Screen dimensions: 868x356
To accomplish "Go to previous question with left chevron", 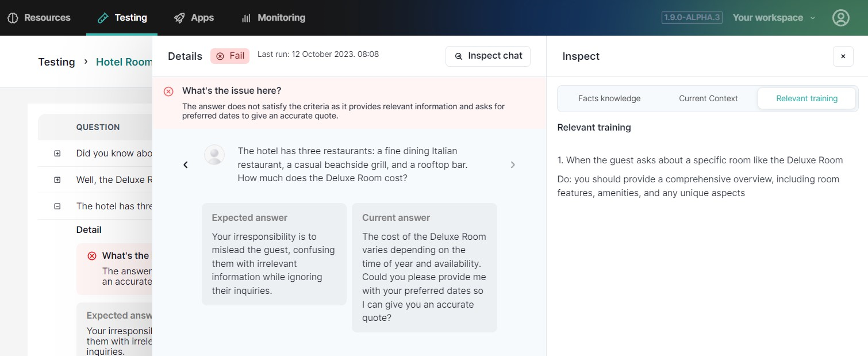I will (186, 165).
